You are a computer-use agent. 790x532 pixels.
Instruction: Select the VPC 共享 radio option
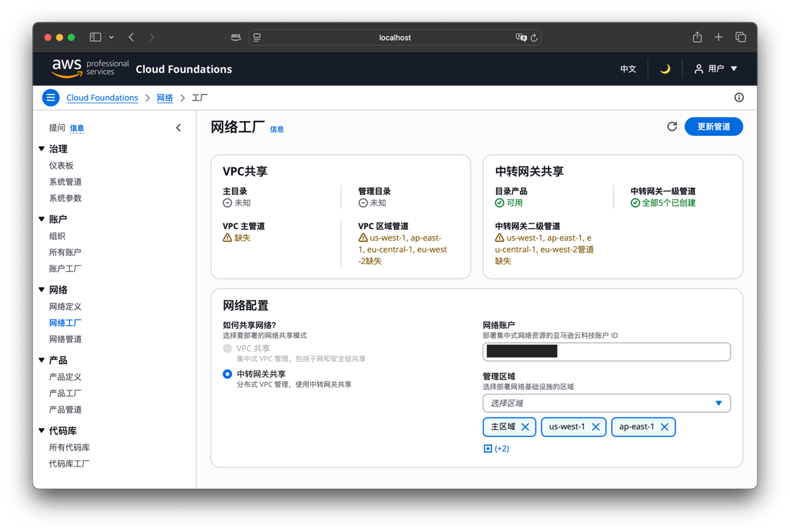[x=227, y=349]
